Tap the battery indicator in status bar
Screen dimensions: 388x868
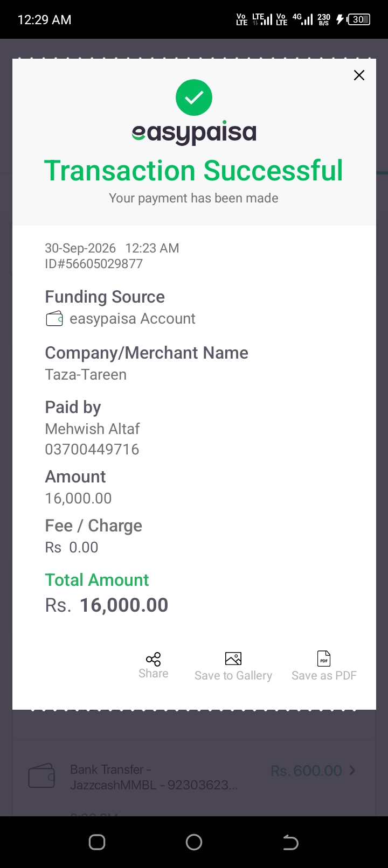coord(359,19)
